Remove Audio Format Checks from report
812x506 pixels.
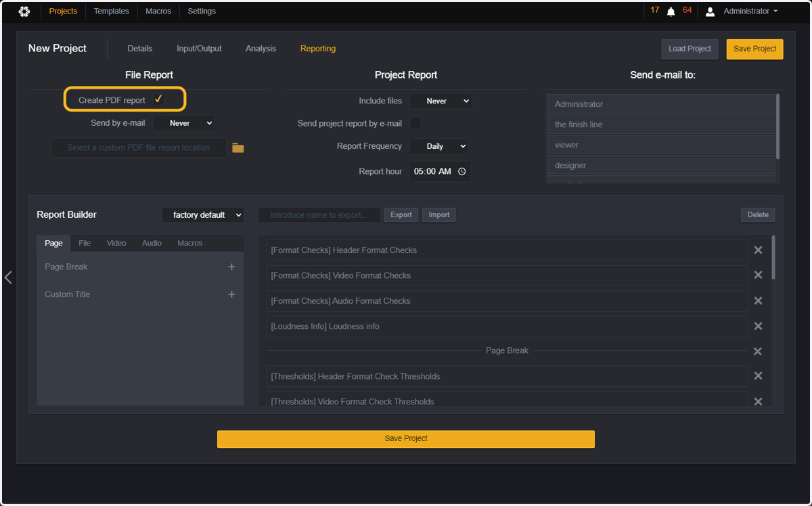tap(758, 301)
